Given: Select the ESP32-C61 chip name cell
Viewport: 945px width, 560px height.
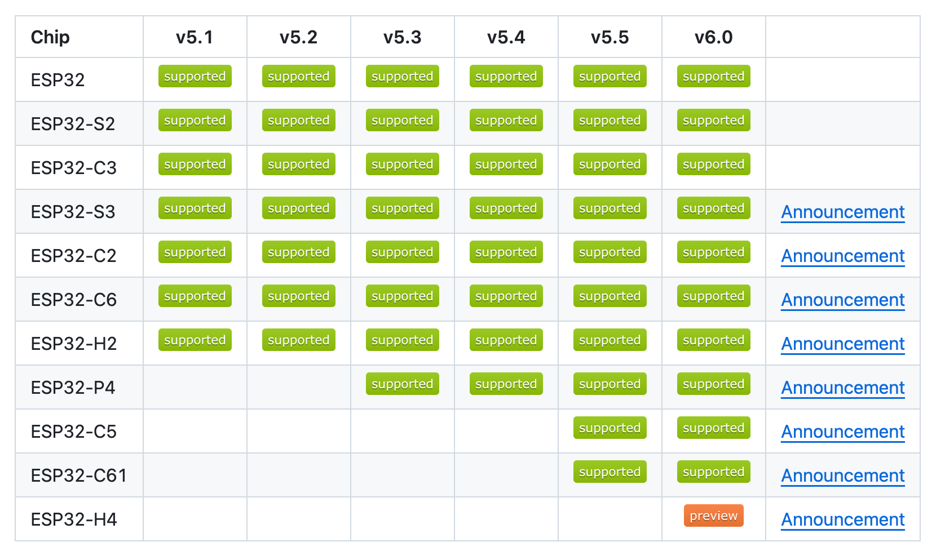Looking at the screenshot, I should click(x=78, y=475).
